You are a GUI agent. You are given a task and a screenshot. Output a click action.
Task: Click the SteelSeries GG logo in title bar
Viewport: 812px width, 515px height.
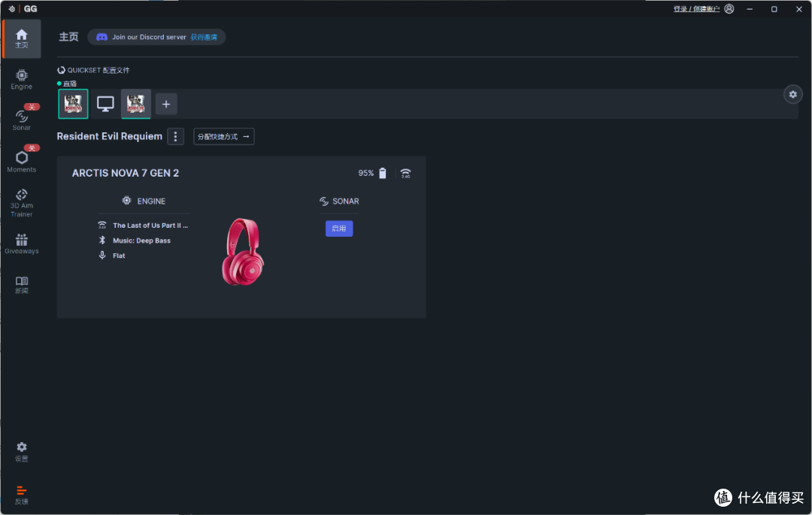tap(23, 9)
